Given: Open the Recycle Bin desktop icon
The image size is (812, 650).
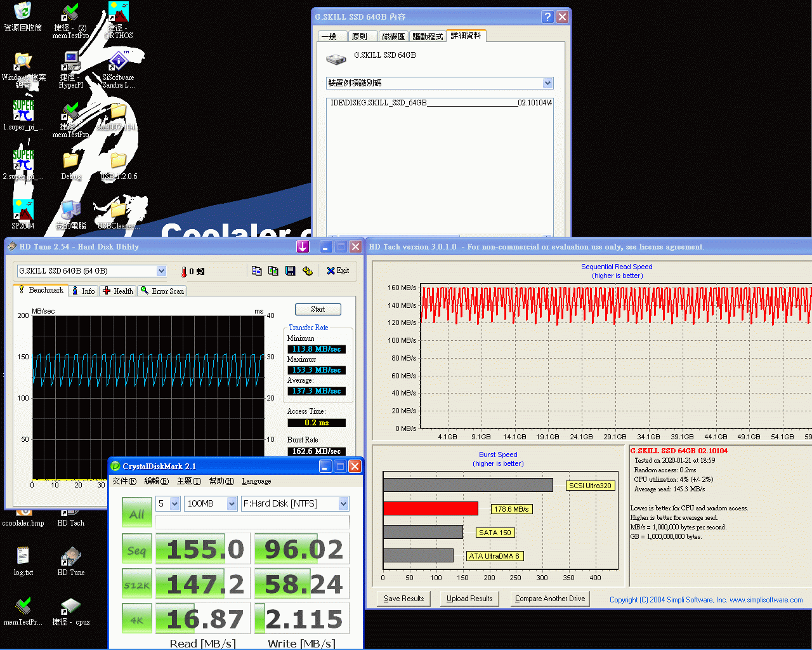Looking at the screenshot, I should coord(23,17).
